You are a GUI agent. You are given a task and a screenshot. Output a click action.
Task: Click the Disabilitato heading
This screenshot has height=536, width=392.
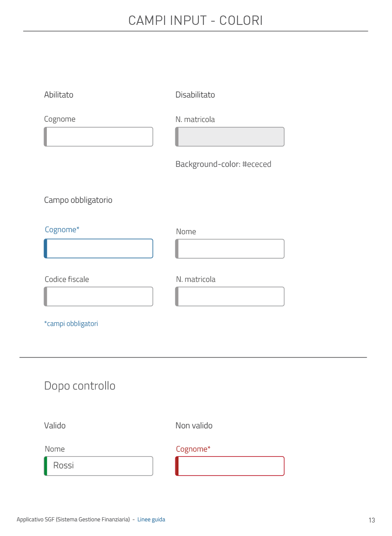[x=195, y=95]
